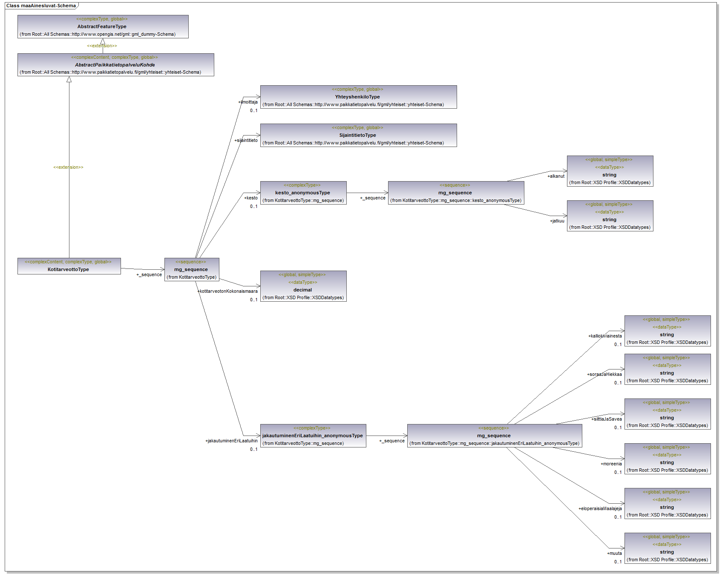Click the string box linked to alkanut

click(610, 171)
